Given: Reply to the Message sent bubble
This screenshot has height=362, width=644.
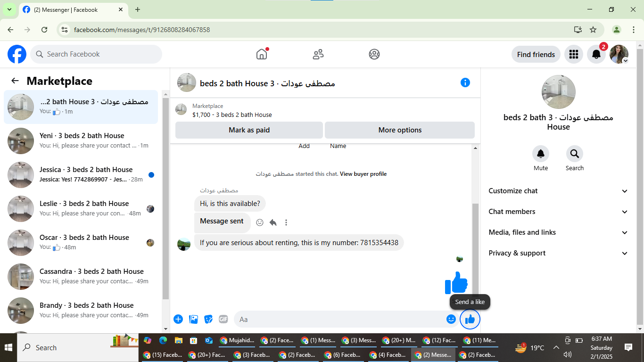Looking at the screenshot, I should pyautogui.click(x=273, y=222).
